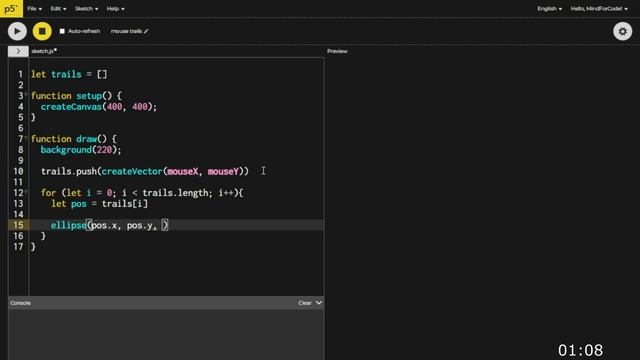Click createCanvas on line 4
The height and width of the screenshot is (360, 640).
(71, 107)
